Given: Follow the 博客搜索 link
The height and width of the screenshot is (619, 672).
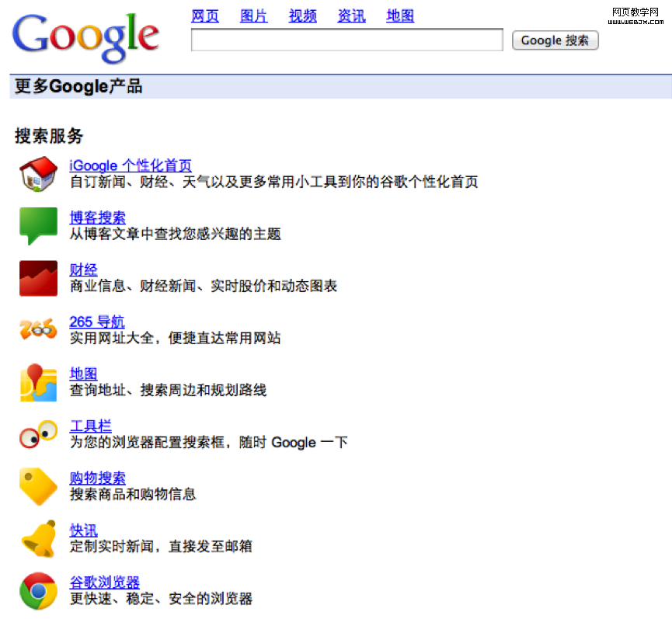Looking at the screenshot, I should pos(97,217).
